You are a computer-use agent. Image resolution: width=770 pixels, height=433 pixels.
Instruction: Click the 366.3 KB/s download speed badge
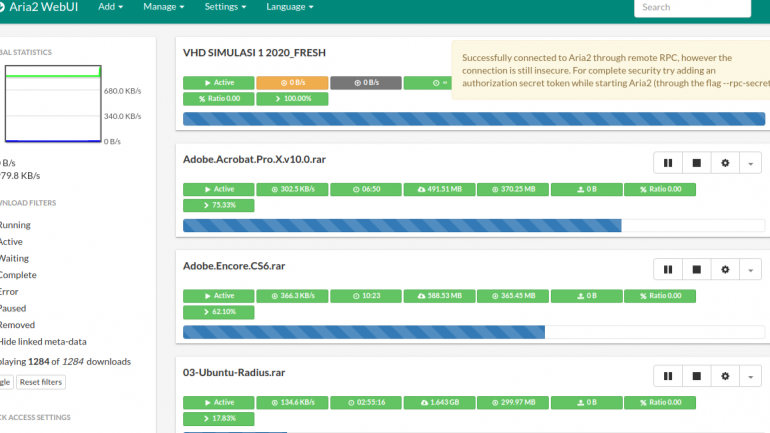[x=292, y=296]
